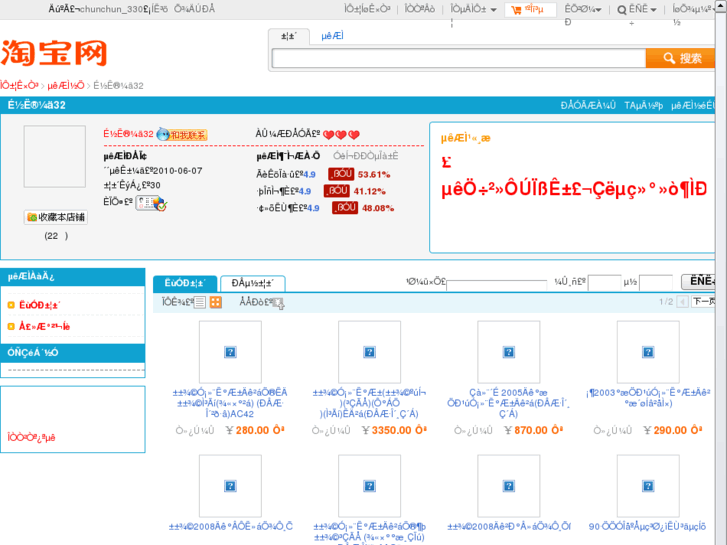Click the ID card verification badge icon
727x545 pixels.
[151, 203]
